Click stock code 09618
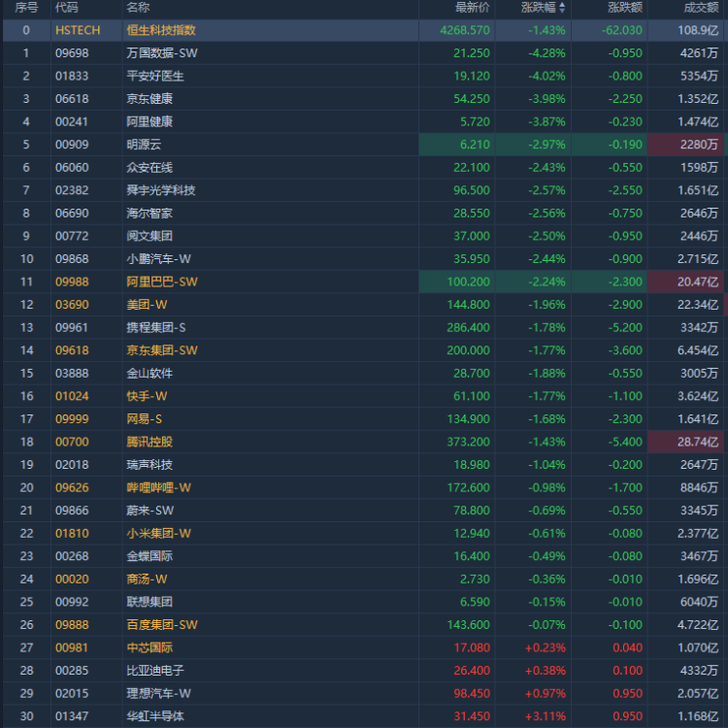Image resolution: width=728 pixels, height=728 pixels. [72, 350]
